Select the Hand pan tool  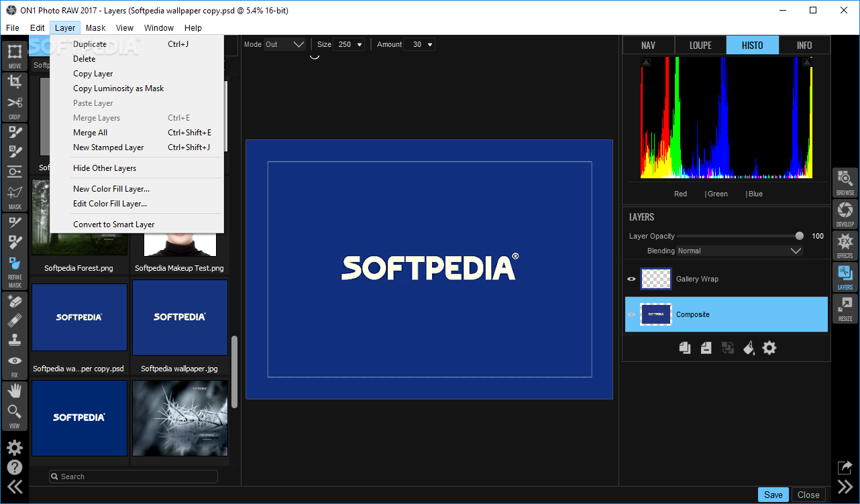click(15, 391)
